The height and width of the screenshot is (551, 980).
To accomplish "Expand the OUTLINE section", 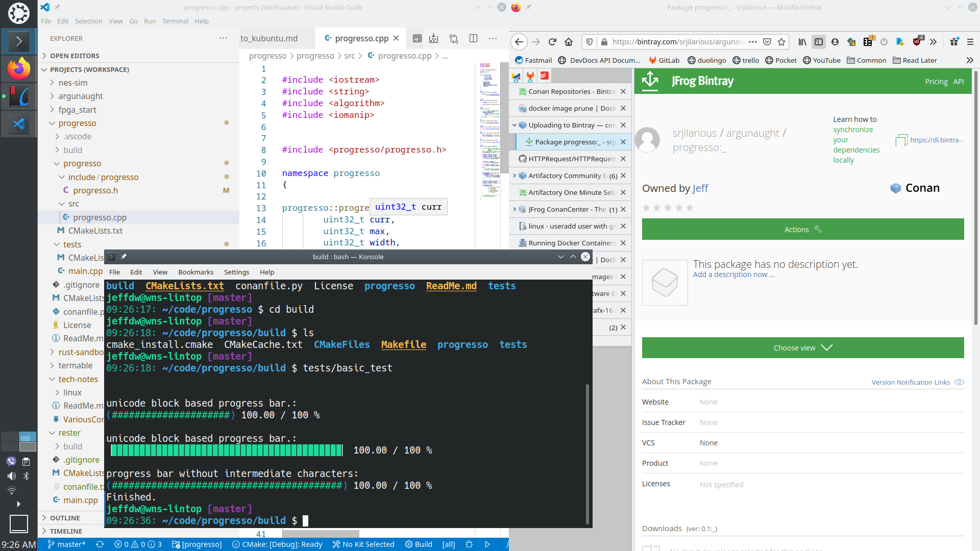I will pyautogui.click(x=65, y=518).
